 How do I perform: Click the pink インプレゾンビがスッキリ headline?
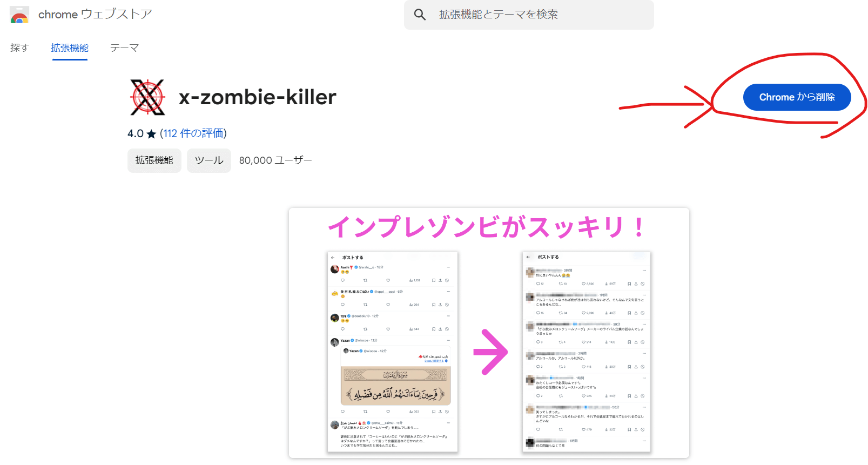coord(486,227)
